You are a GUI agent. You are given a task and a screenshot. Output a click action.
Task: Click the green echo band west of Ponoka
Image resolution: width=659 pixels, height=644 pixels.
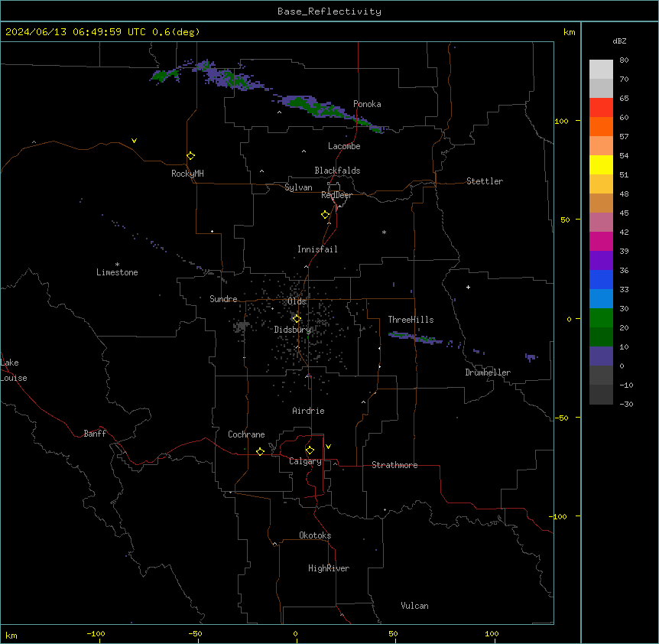click(x=328, y=111)
